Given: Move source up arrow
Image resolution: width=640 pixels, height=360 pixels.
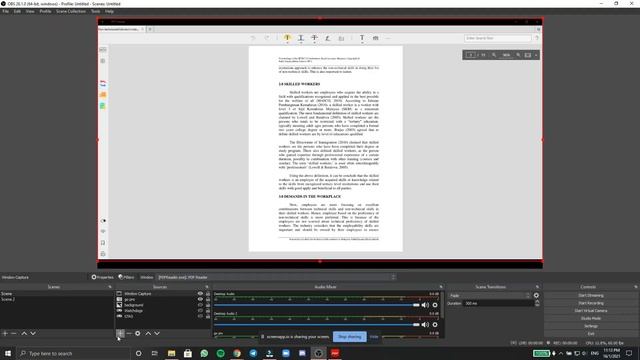Looking at the screenshot, I should [148, 333].
